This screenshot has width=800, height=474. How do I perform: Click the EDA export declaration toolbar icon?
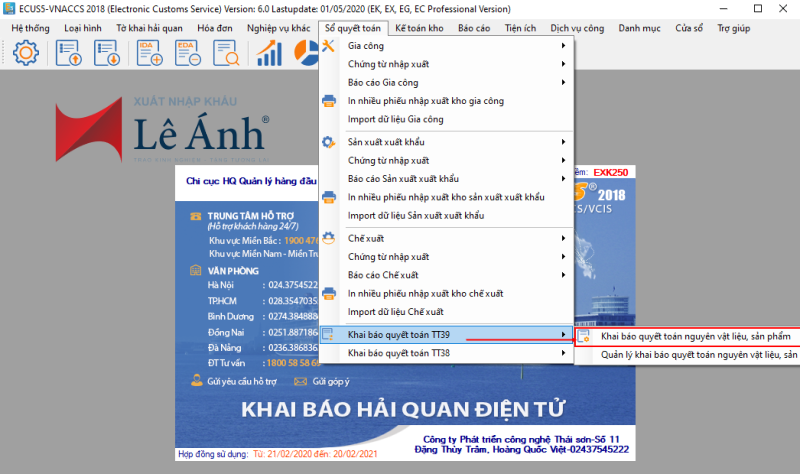click(187, 53)
